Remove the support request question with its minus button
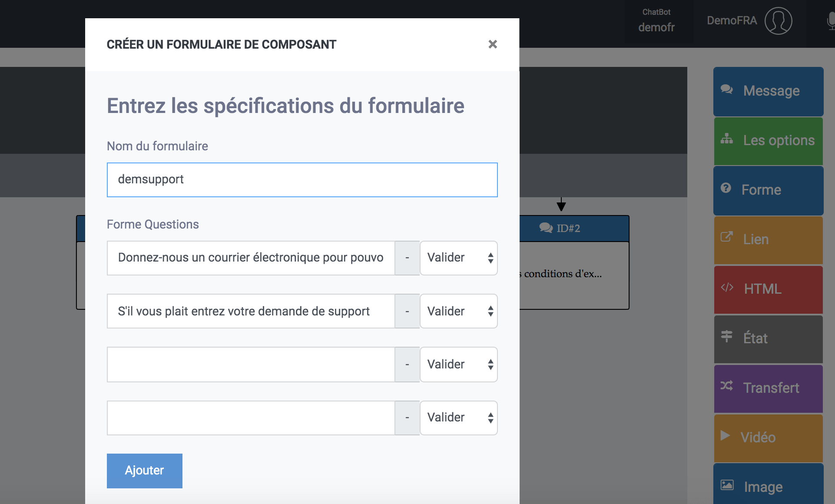835x504 pixels. (x=407, y=311)
